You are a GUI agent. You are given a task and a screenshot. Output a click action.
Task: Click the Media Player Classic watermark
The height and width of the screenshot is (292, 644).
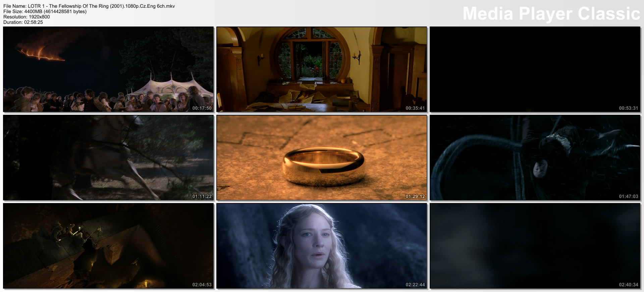coord(551,14)
